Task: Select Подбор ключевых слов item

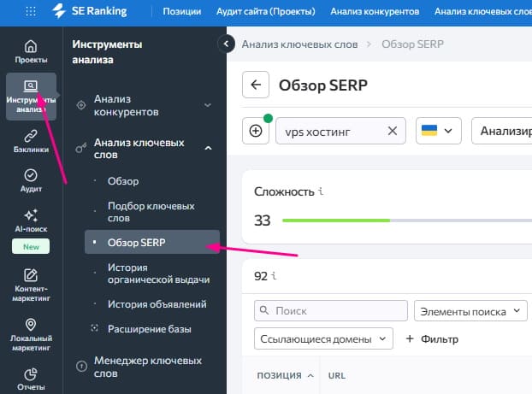Action: point(151,212)
